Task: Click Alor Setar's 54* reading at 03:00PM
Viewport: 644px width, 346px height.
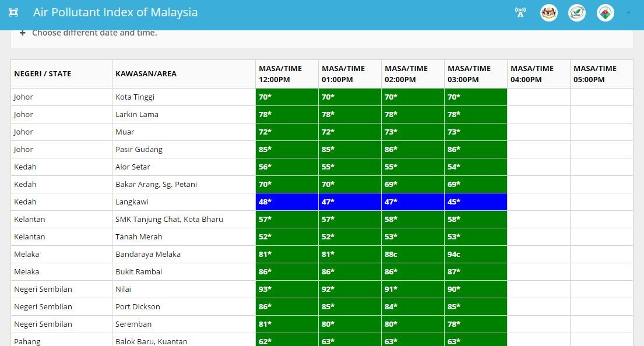Action: (x=476, y=167)
